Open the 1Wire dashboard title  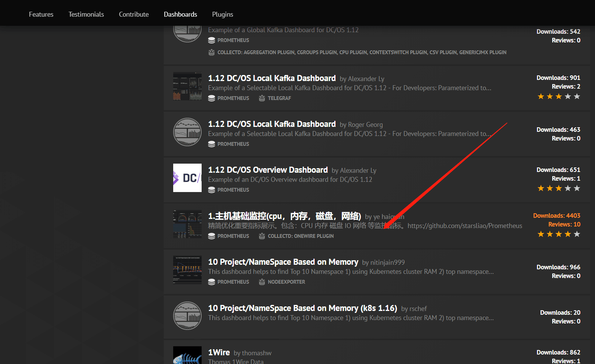coord(219,352)
